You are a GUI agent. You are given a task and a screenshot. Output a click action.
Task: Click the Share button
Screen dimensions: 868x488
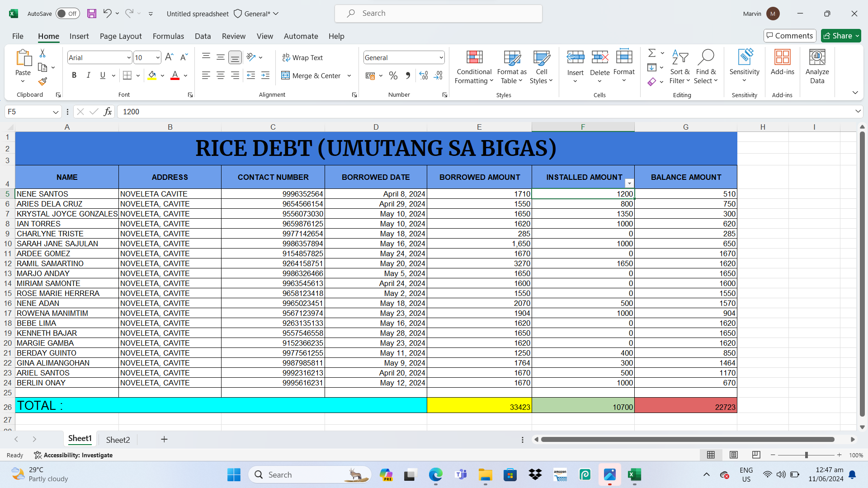point(841,36)
